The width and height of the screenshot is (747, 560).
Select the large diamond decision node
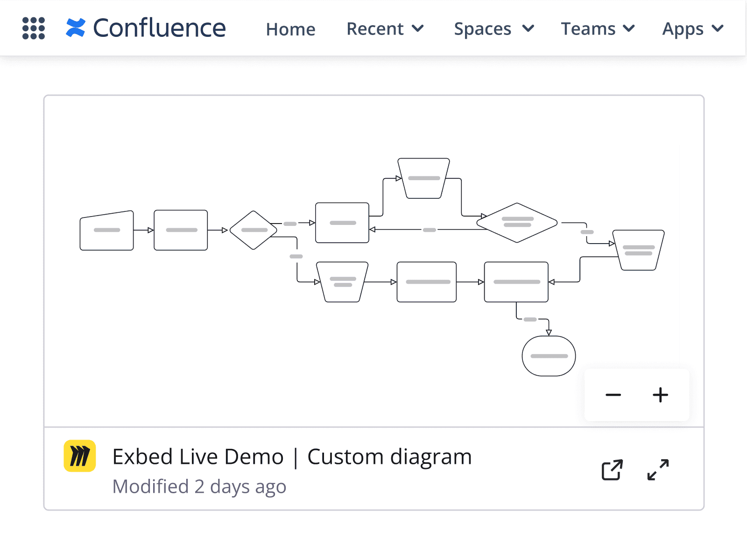coord(517,223)
